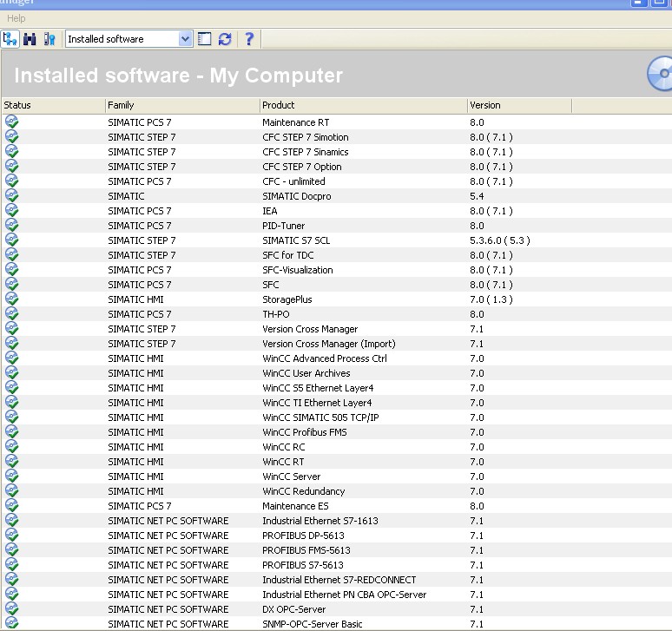The image size is (672, 631).
Task: Click status icon of SFC-Visualization row
Action: 11,269
